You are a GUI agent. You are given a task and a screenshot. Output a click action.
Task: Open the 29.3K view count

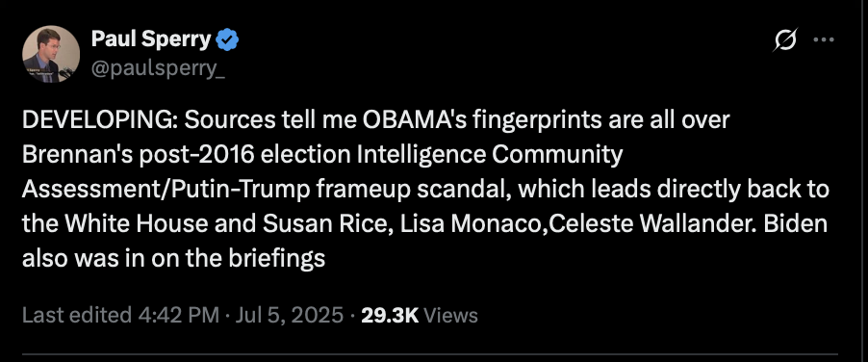coord(390,315)
